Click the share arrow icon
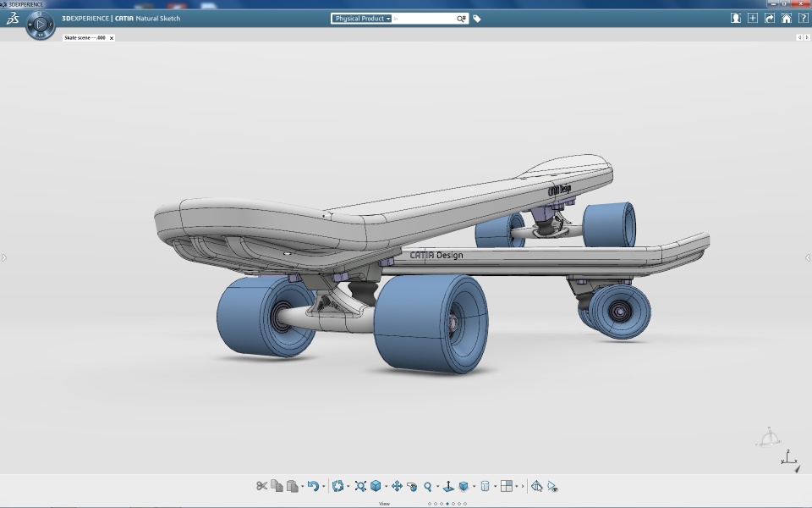The width and height of the screenshot is (812, 508). [x=770, y=18]
